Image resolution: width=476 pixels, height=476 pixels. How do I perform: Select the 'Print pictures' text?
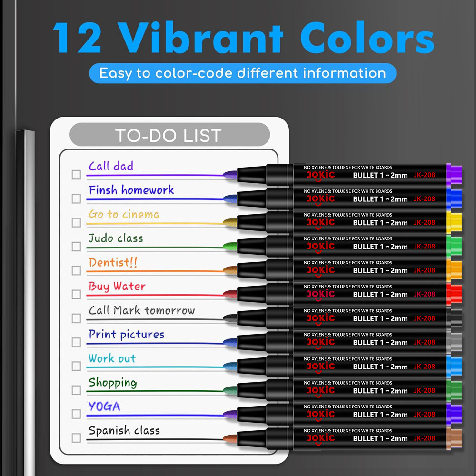[x=126, y=335]
